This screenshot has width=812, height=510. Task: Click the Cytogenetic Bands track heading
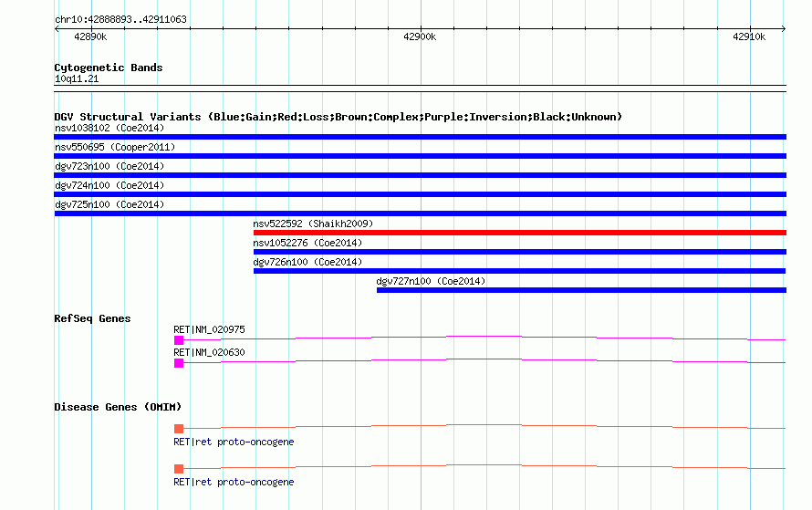(x=109, y=68)
